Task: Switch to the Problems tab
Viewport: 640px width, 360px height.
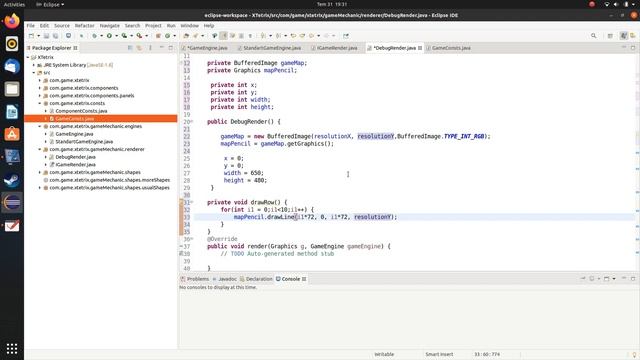Action: [195, 279]
